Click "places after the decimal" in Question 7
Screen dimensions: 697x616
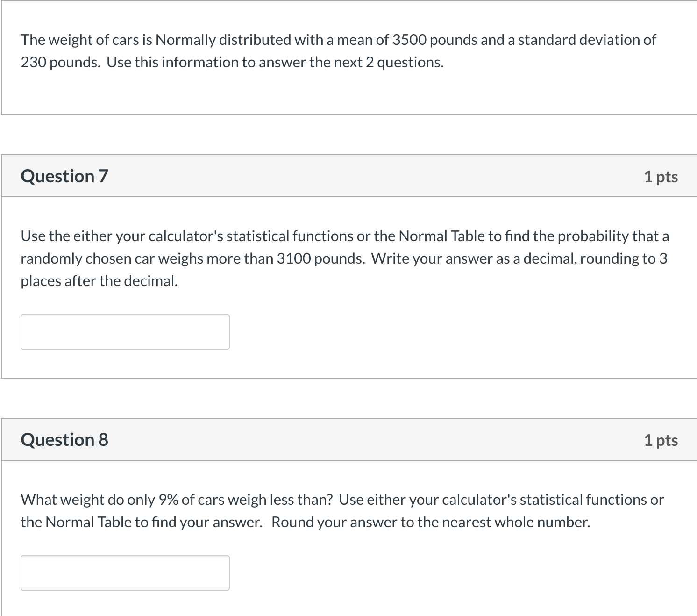pyautogui.click(x=98, y=281)
